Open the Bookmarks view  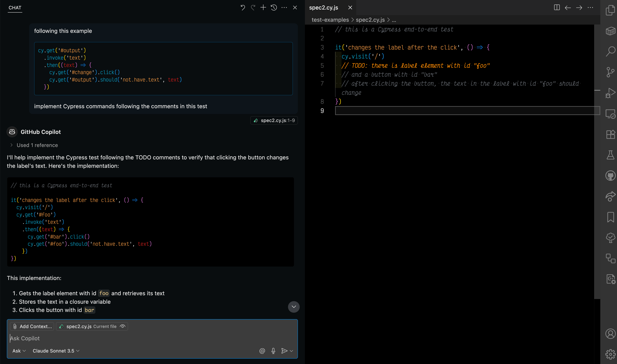point(610,217)
